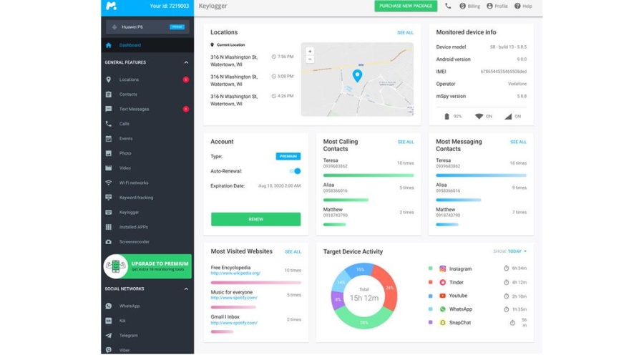Select Text Messages in the sidebar

pos(134,109)
